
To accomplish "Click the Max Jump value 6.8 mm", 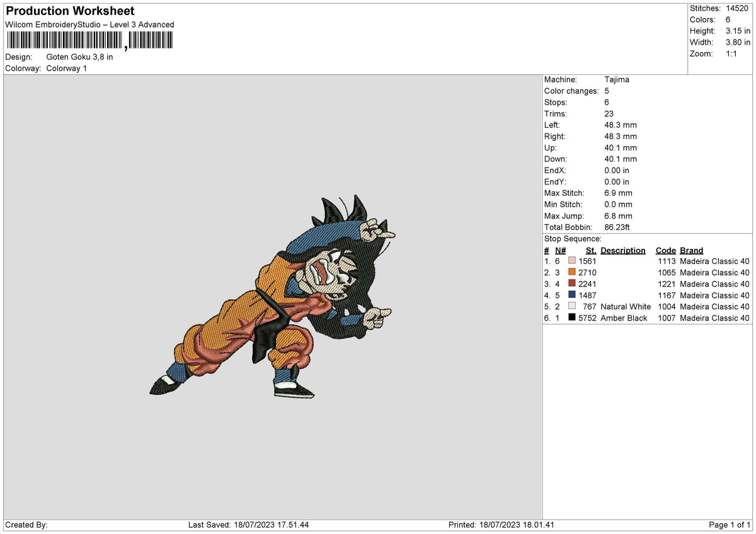I will [x=618, y=215].
